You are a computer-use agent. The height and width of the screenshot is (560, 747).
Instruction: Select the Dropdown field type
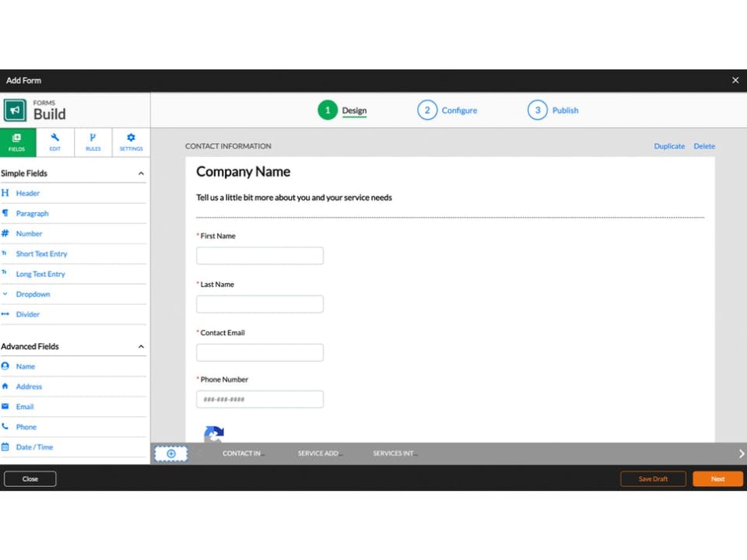click(x=32, y=294)
